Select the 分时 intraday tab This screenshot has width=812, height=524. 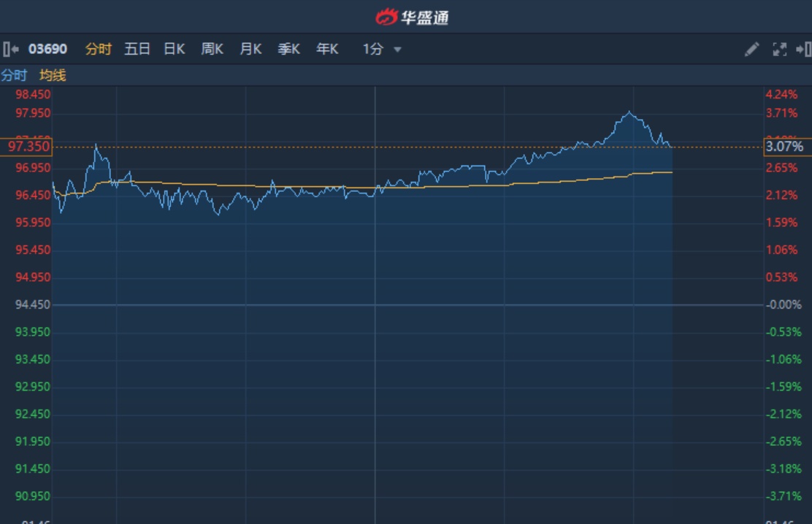click(99, 50)
